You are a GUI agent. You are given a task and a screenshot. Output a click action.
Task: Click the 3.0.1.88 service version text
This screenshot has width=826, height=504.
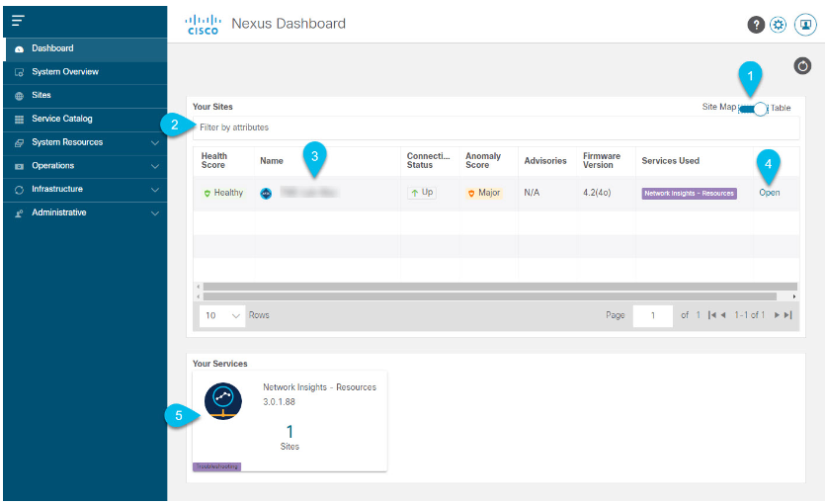280,402
